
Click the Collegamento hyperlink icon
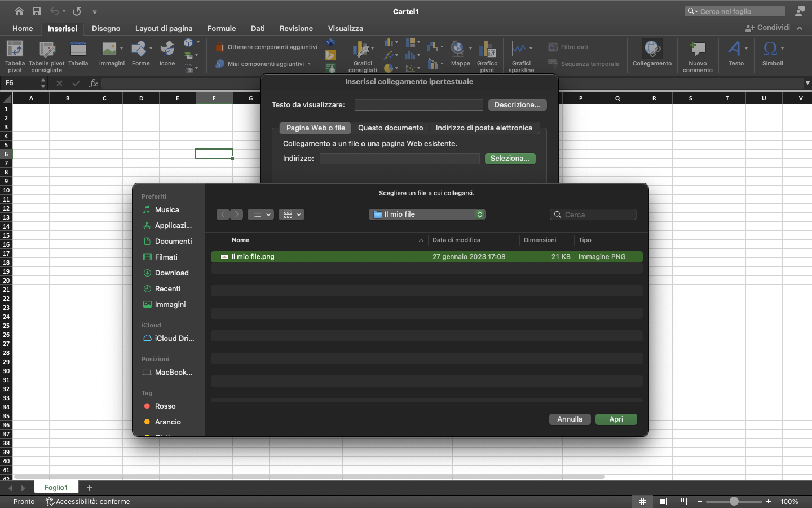tap(652, 51)
